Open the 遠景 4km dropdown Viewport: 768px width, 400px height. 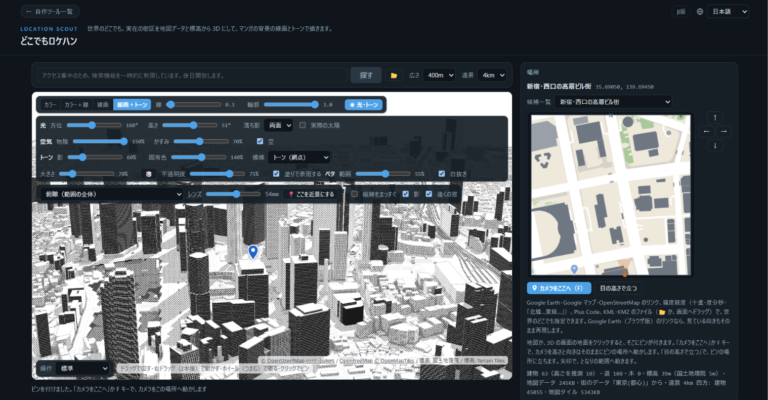[491, 75]
